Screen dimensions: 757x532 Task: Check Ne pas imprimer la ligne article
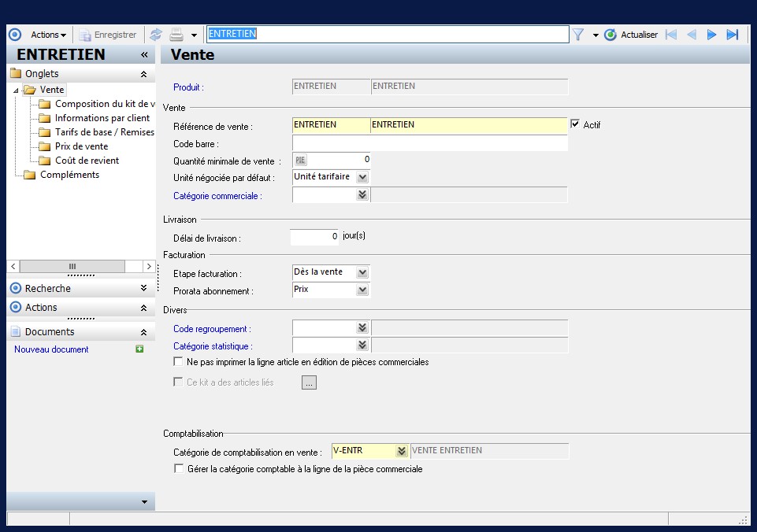point(178,361)
